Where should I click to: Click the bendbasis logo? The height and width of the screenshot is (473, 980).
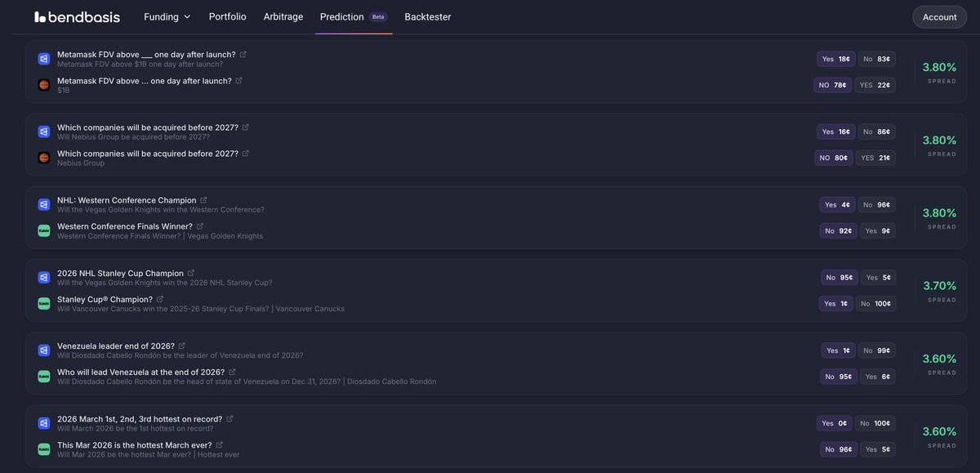point(78,16)
